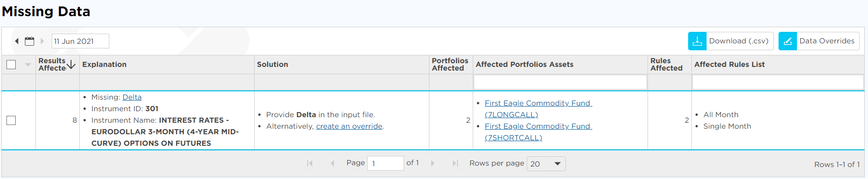Click the Affected Rules List filter field

(x=778, y=82)
